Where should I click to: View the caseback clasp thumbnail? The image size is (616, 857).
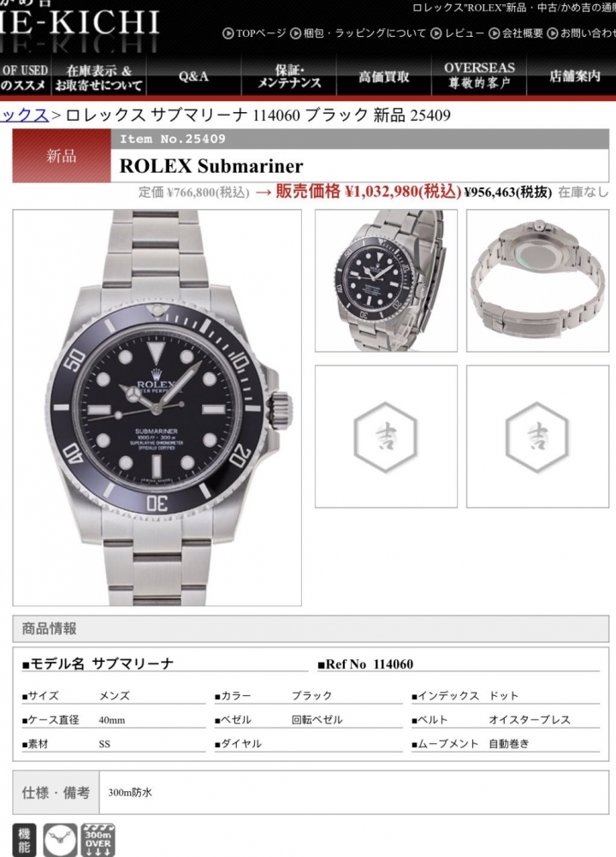537,280
